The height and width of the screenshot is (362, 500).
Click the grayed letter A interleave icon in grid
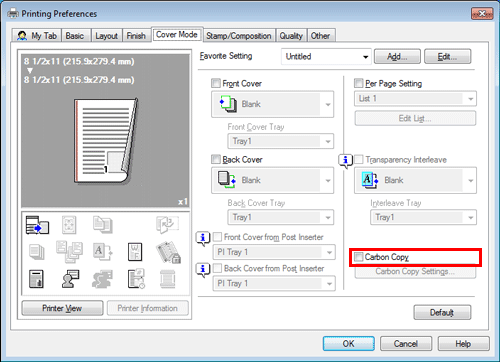click(x=102, y=252)
